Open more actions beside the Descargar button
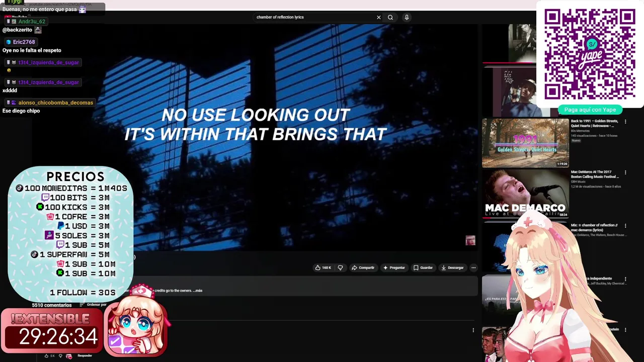The height and width of the screenshot is (362, 644). point(473,267)
